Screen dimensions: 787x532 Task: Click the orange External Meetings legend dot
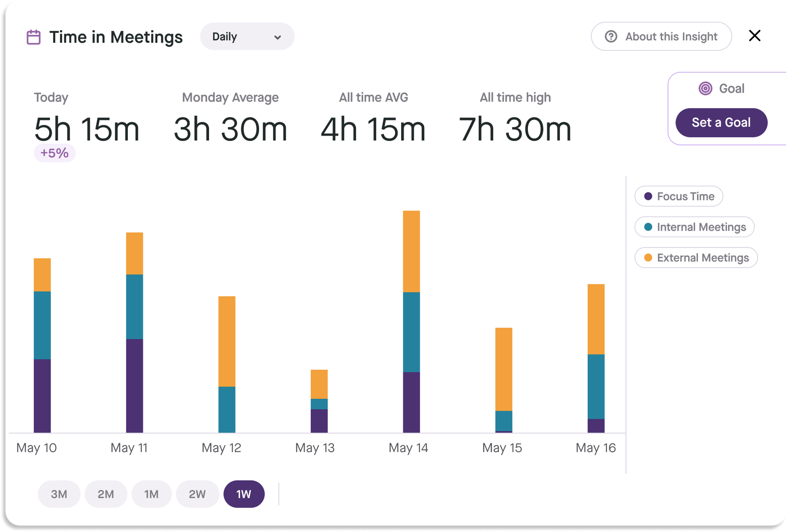[x=648, y=258]
